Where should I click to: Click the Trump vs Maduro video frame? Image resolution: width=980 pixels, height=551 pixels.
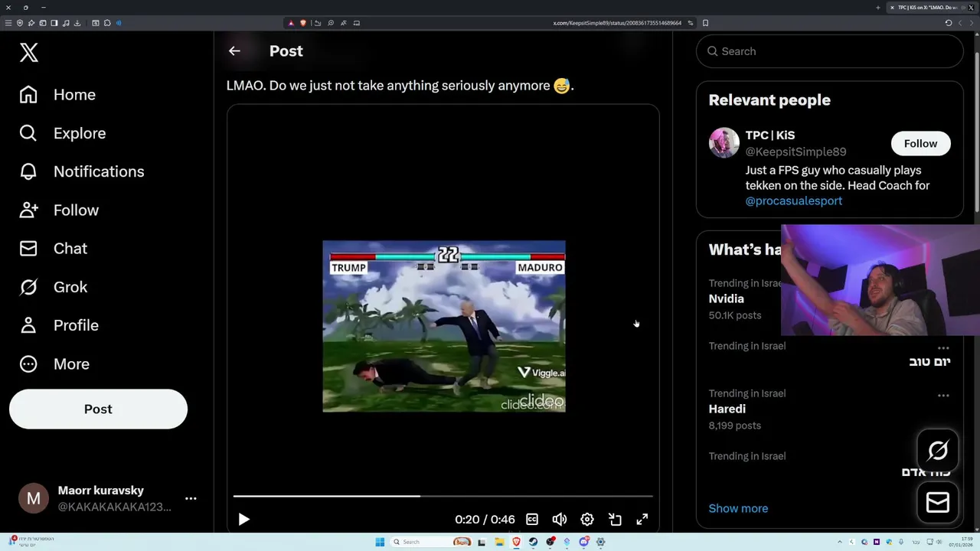pyautogui.click(x=444, y=327)
